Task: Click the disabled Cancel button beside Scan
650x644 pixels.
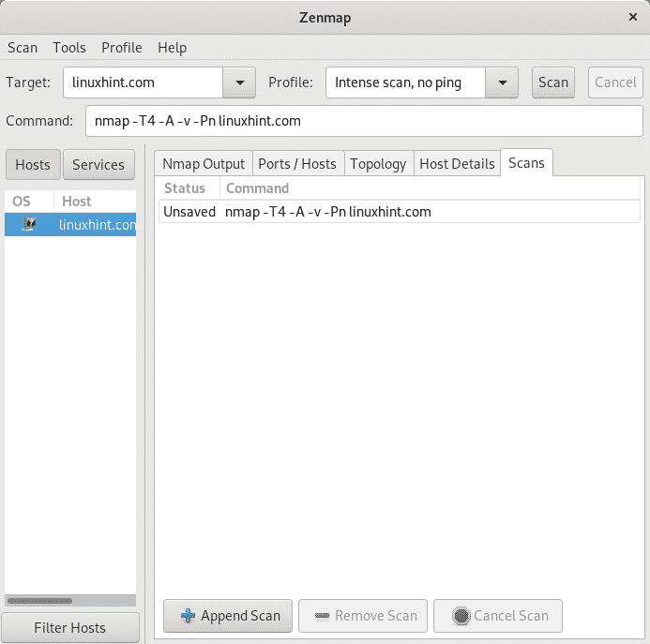Action: tap(615, 82)
